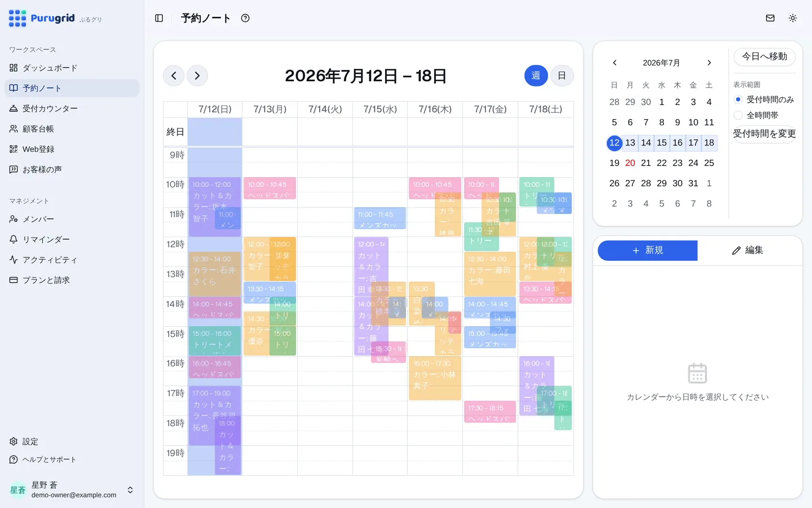The image size is (812, 508).
Task: Open the mail inbox icon
Action: [x=770, y=18]
